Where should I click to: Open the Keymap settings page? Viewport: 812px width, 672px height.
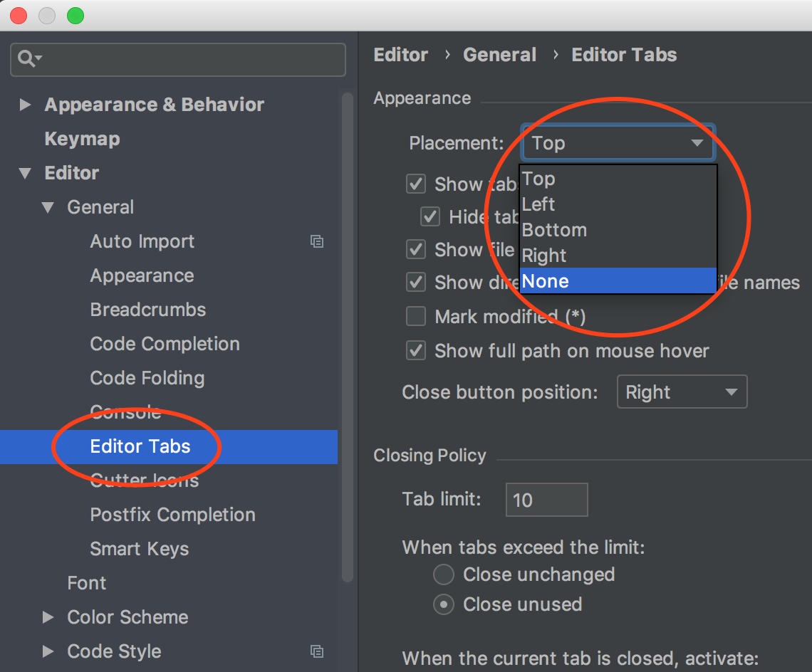click(x=83, y=139)
